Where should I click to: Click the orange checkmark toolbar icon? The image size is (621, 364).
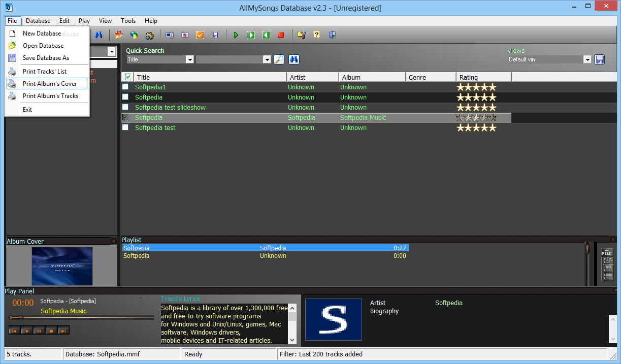200,35
